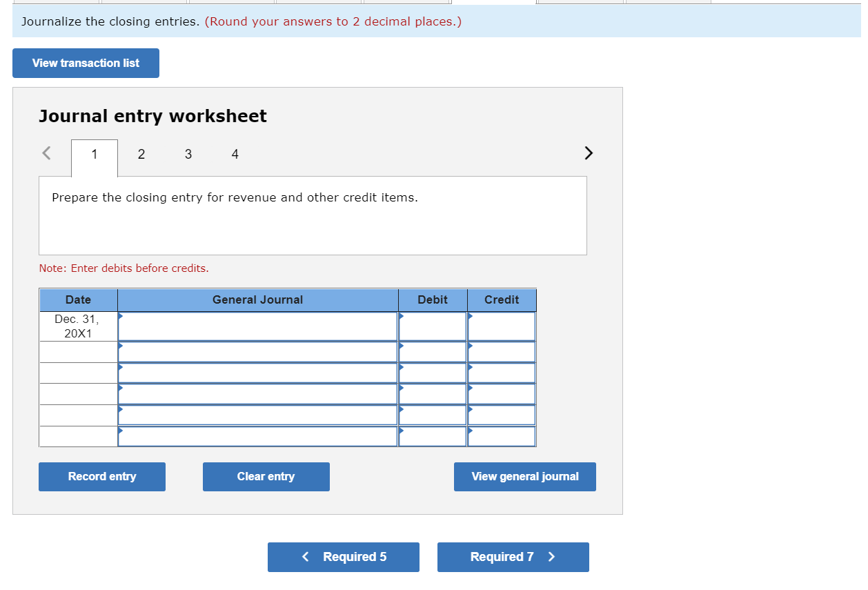Click the Record entry button
Image resolution: width=868 pixels, height=590 pixels.
coord(101,476)
